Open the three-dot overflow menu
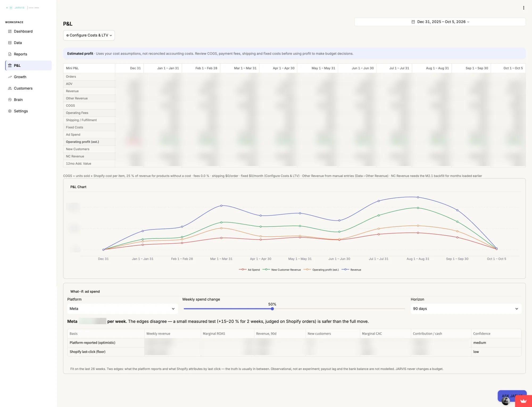Image resolution: width=532 pixels, height=407 pixels. coord(523,8)
